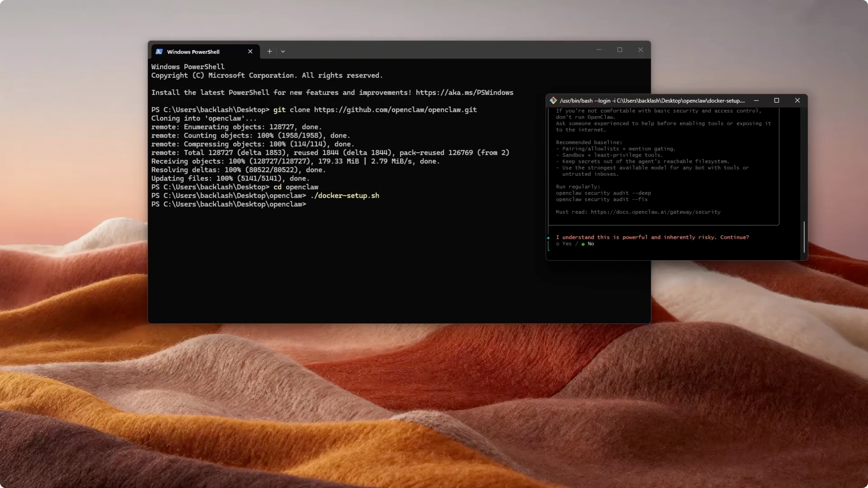Maximize the Windows PowerShell window
This screenshot has width=868, height=488.
point(620,50)
